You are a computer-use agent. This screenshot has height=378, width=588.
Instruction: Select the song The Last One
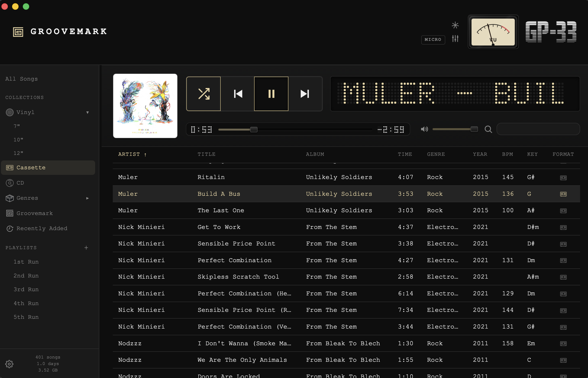346,210
